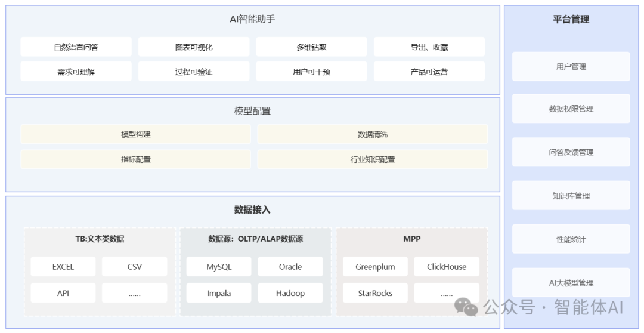Select the 图表可视化 feature box

[x=194, y=47]
